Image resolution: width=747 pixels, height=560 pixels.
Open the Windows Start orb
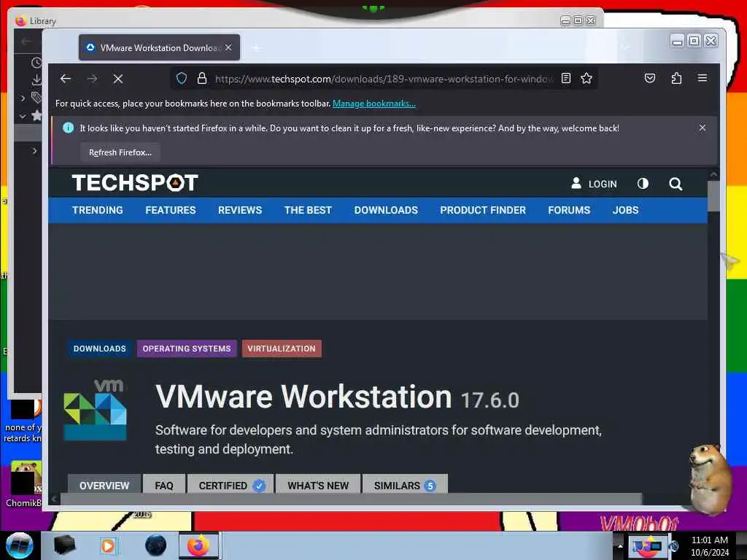tap(20, 545)
